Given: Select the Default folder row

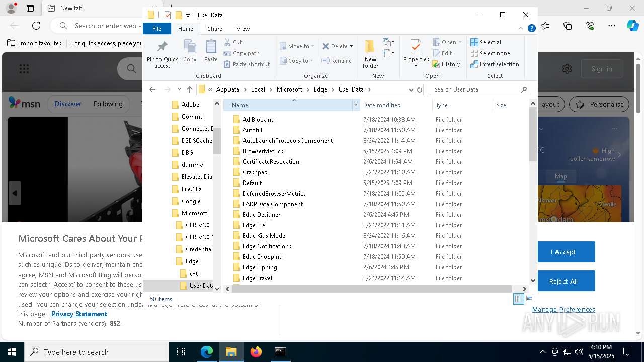Looking at the screenshot, I should tap(376, 183).
